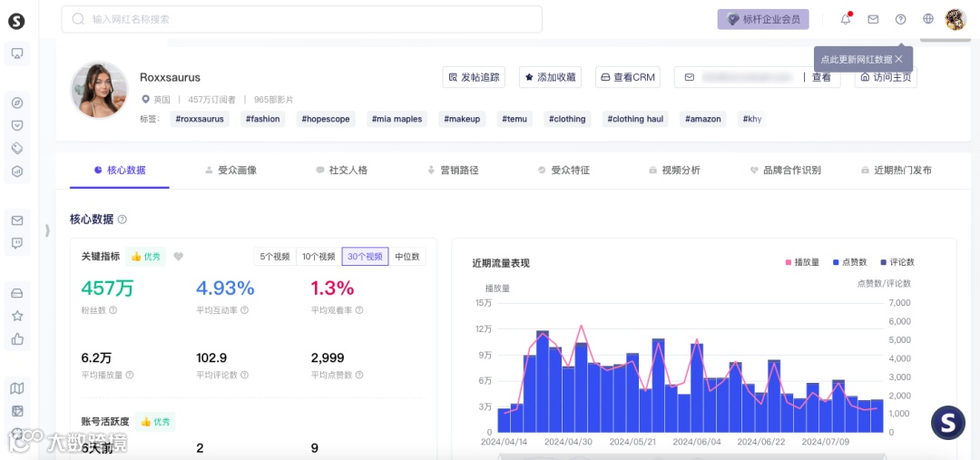
Task: Click the #mia maples tag
Action: click(397, 119)
